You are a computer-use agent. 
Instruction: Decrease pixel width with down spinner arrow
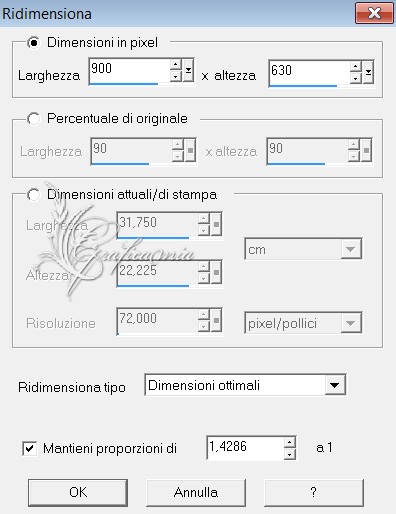[x=176, y=76]
